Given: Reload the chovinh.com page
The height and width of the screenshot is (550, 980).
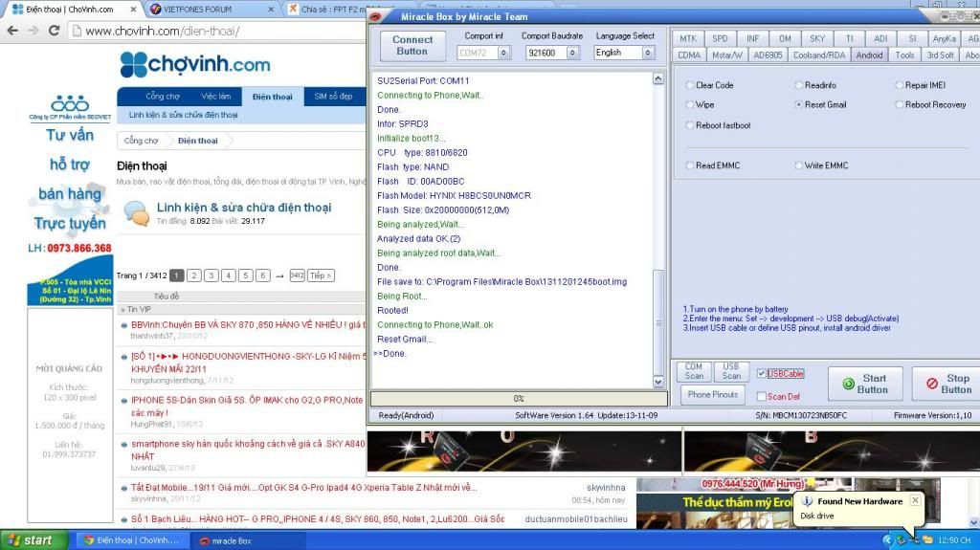Looking at the screenshot, I should pyautogui.click(x=55, y=30).
